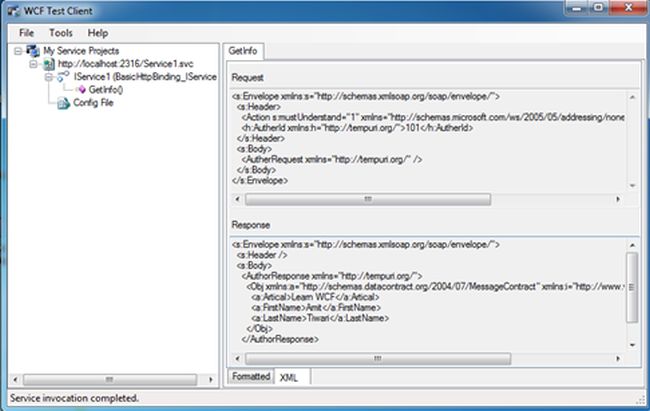Click Response pane scroll left arrow
Image resolution: width=650 pixels, height=411 pixels.
[x=238, y=359]
